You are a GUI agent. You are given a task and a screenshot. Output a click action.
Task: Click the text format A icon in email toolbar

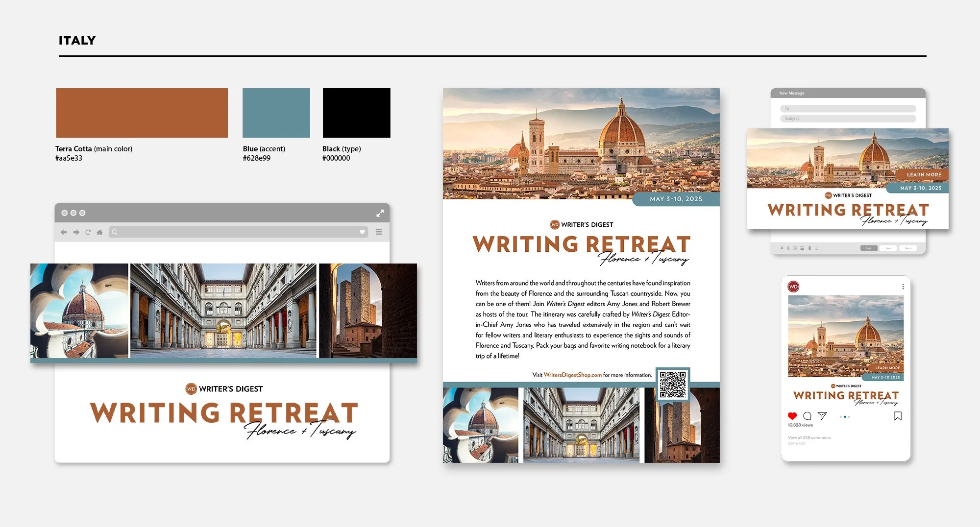tap(782, 248)
